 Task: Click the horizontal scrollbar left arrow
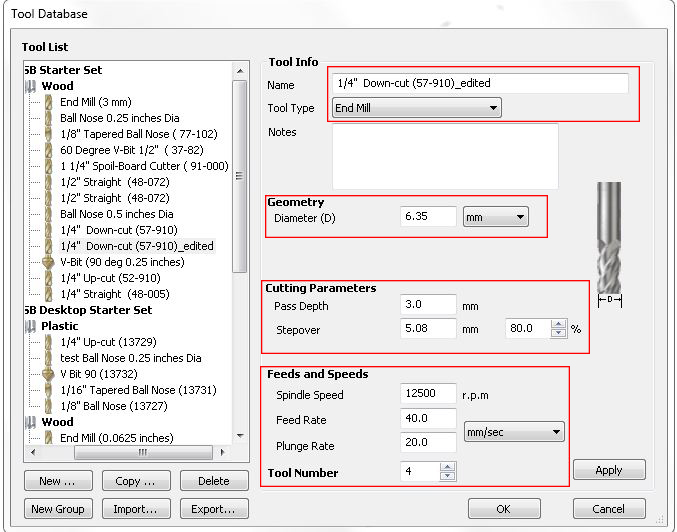[33, 453]
